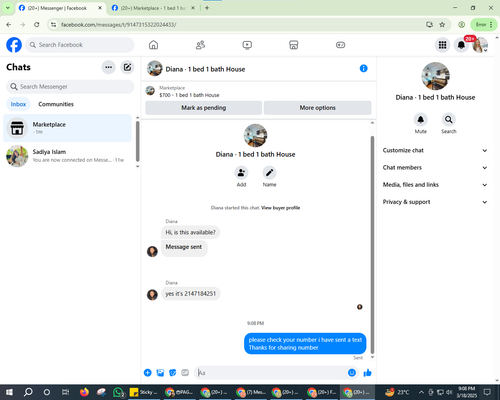The image size is (500, 400).
Task: Switch to the Marketplace 1 bed browser tab
Action: [153, 8]
